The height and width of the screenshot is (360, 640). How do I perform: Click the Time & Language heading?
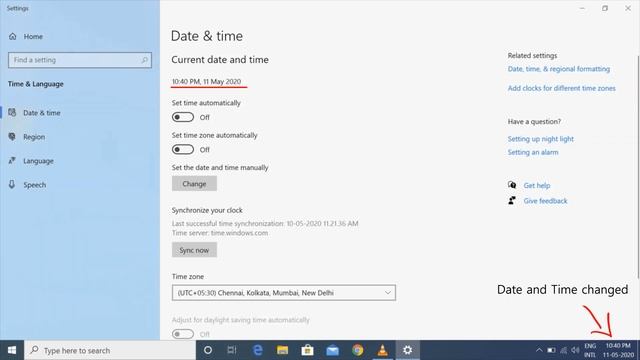36,84
